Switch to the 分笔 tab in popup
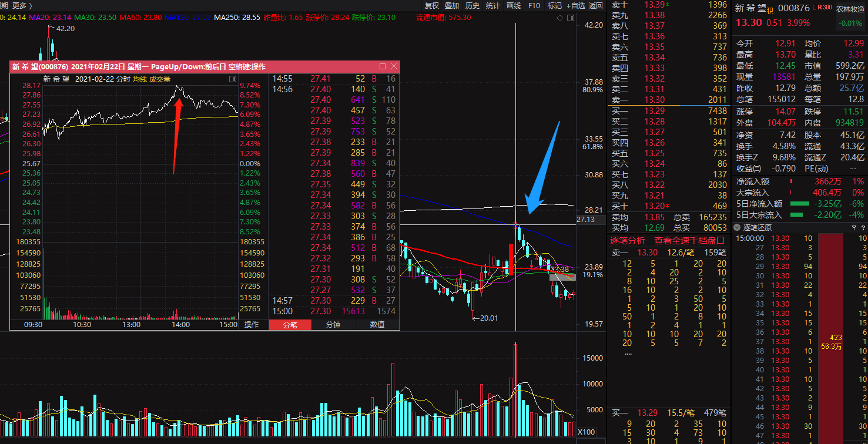This screenshot has width=868, height=444. (x=290, y=324)
